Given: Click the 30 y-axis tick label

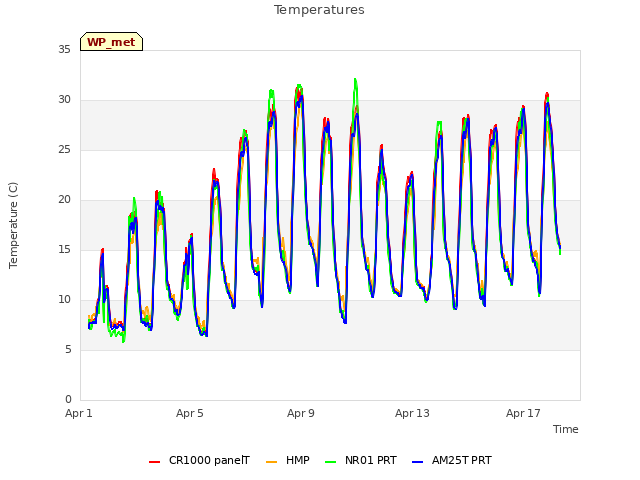Looking at the screenshot, I should (64, 100).
